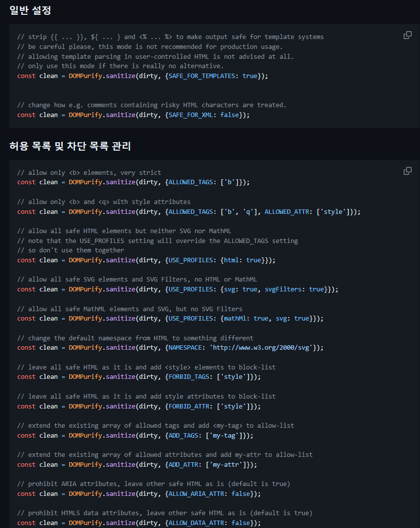Click the ADD_TAGS option text

click(183, 436)
